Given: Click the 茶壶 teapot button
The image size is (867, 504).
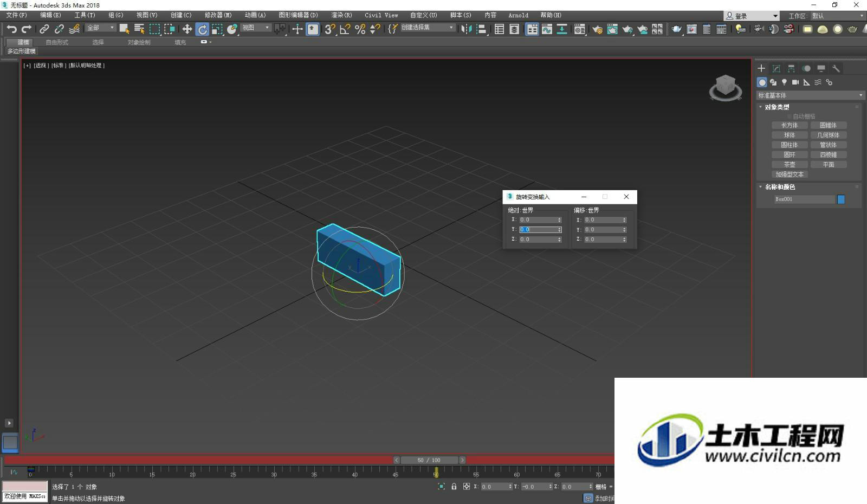Looking at the screenshot, I should coord(790,164).
